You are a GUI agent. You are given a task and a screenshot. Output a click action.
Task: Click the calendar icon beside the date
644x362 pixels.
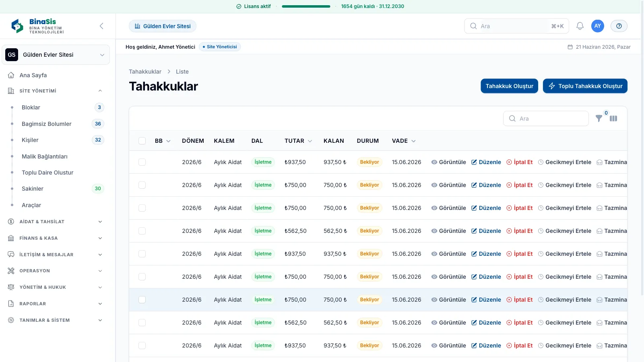tap(570, 47)
